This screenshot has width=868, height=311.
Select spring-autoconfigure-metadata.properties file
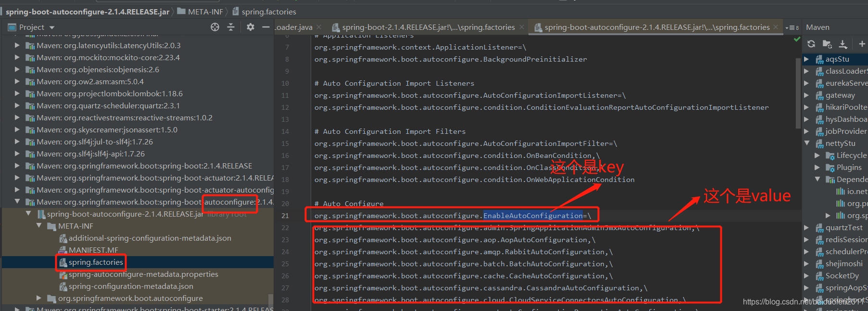pos(143,274)
